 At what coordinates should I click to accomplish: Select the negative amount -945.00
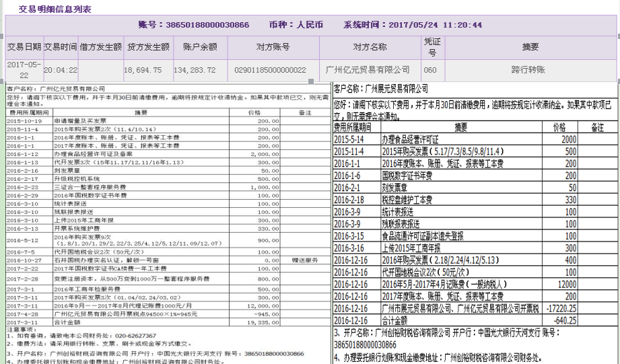click(267, 314)
